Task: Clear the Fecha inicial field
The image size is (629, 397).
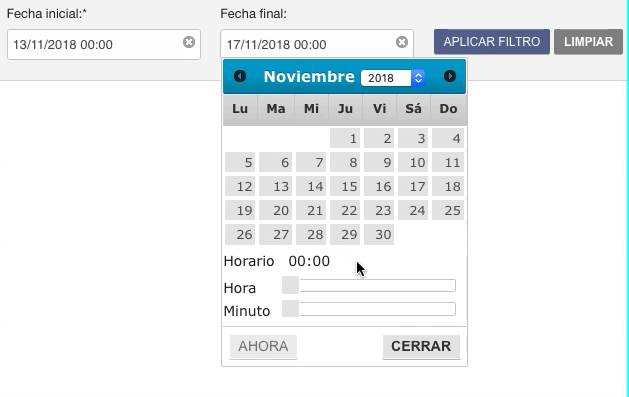Action: (x=189, y=42)
